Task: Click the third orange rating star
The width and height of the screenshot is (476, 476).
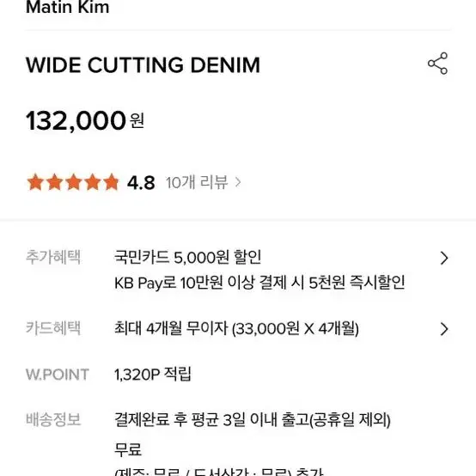Action: point(74,182)
